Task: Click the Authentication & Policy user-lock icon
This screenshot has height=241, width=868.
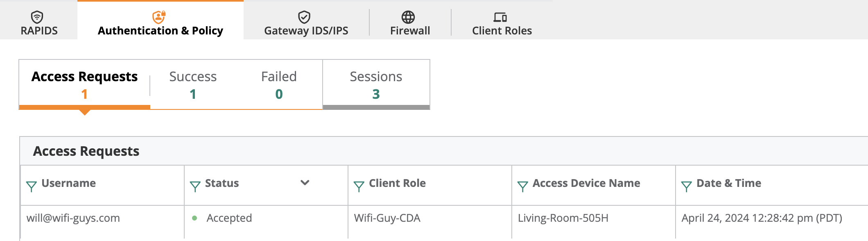Action: (159, 17)
